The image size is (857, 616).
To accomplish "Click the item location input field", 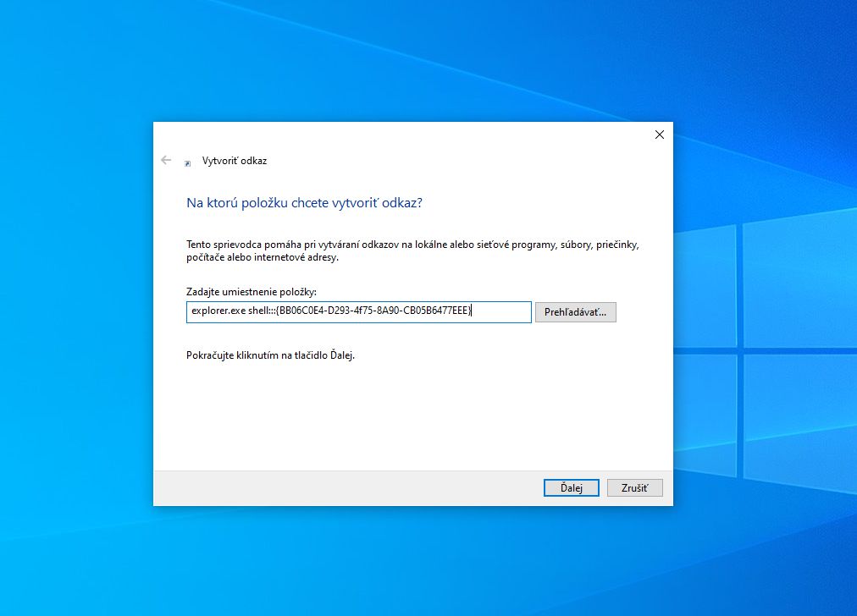I will pos(358,312).
